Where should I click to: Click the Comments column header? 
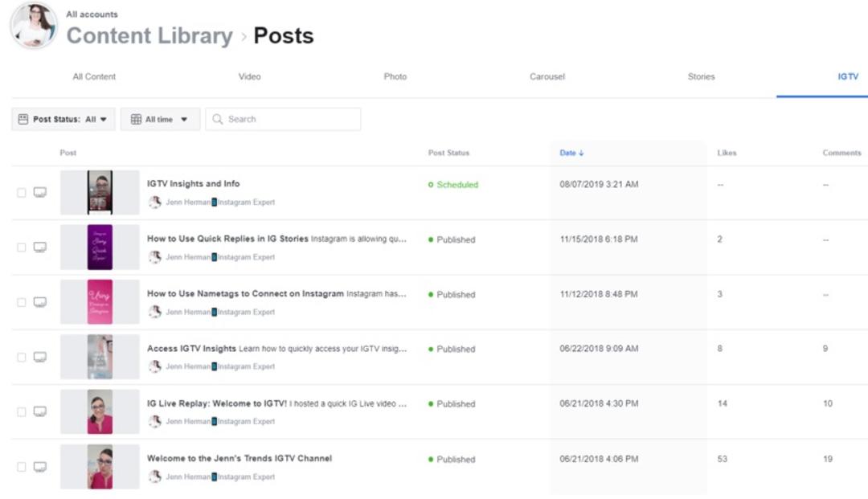841,153
